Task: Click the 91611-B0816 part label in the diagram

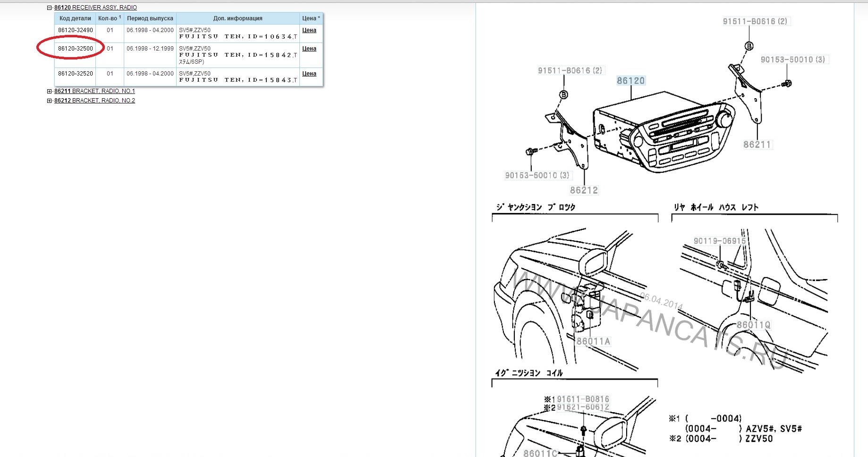Action: click(583, 399)
